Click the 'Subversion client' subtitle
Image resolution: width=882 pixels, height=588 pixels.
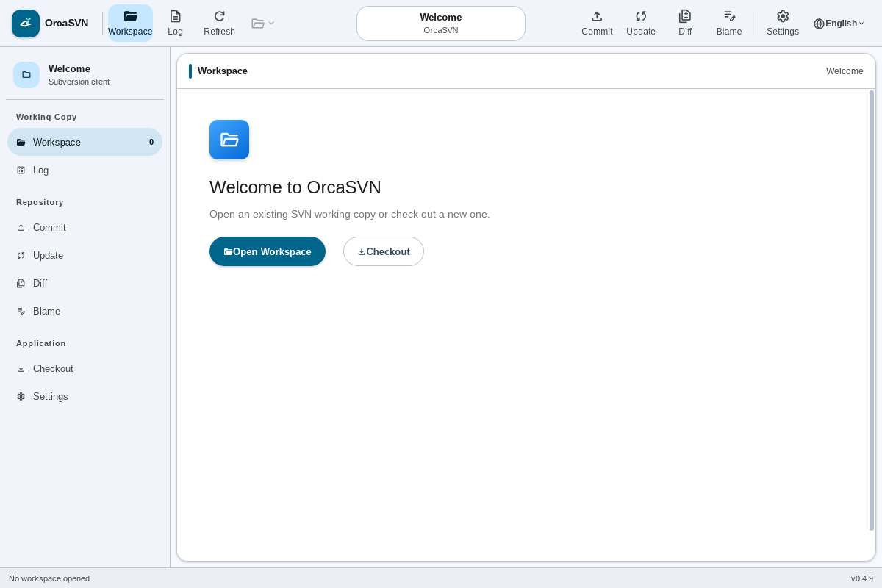(x=79, y=82)
